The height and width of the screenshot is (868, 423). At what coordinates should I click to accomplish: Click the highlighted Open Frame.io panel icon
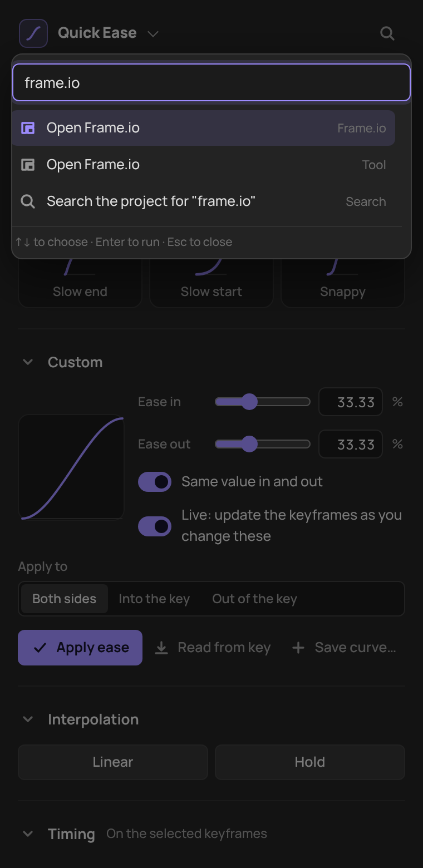[28, 128]
